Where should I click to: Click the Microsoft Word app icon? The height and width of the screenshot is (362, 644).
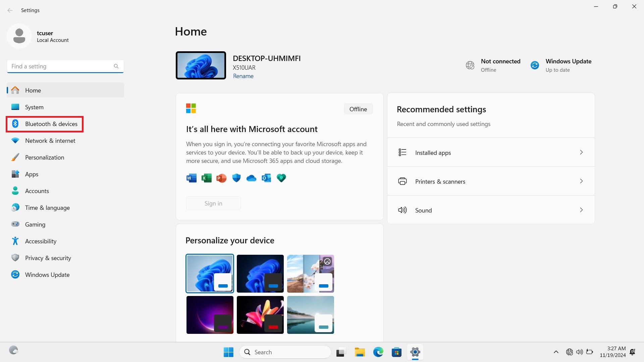[x=191, y=178]
